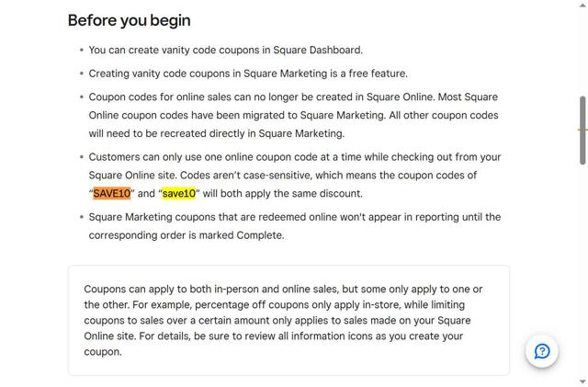
Task: Click the scrollbar up arrow
Action: click(582, 6)
